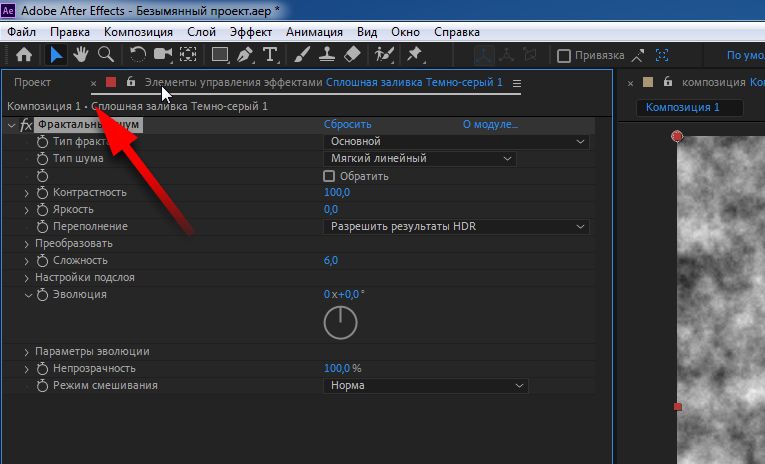This screenshot has height=464, width=765.
Task: Open the Слой menu
Action: pos(201,32)
